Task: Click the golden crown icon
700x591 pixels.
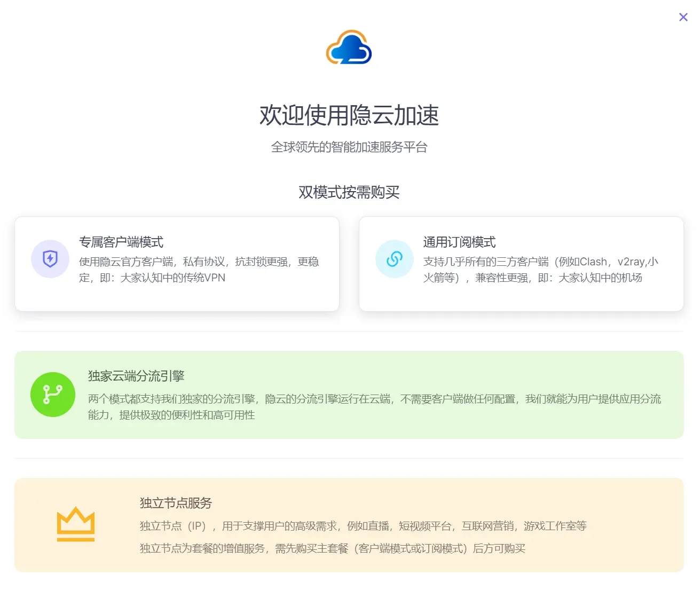Action: (76, 524)
